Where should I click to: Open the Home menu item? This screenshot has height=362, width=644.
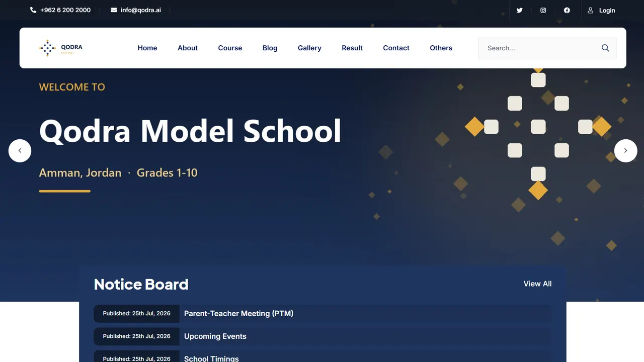[x=147, y=48]
